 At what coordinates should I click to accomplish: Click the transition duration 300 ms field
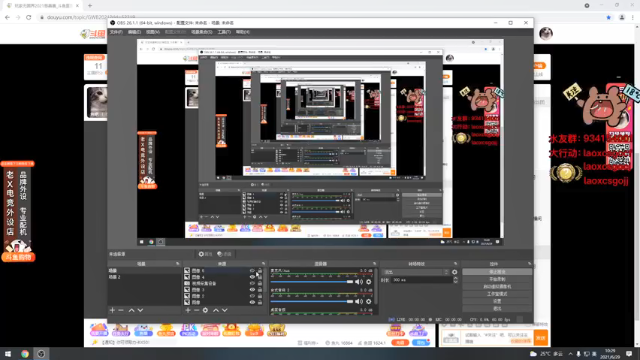[x=421, y=280]
